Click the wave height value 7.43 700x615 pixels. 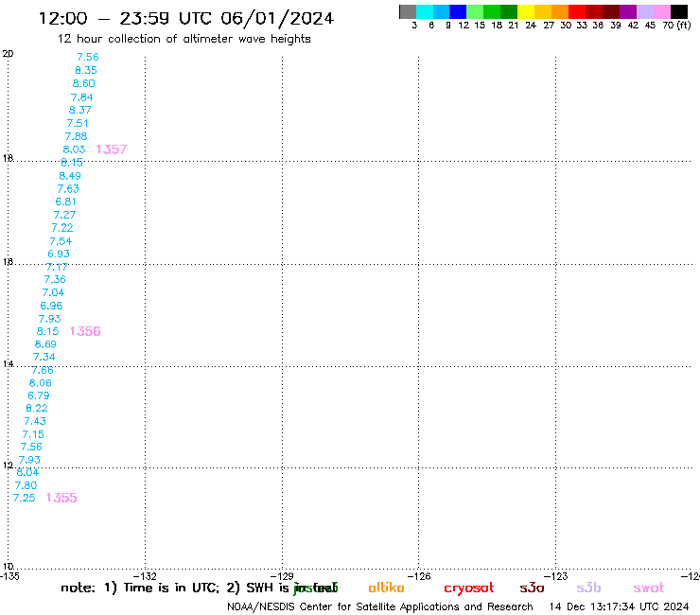click(35, 421)
